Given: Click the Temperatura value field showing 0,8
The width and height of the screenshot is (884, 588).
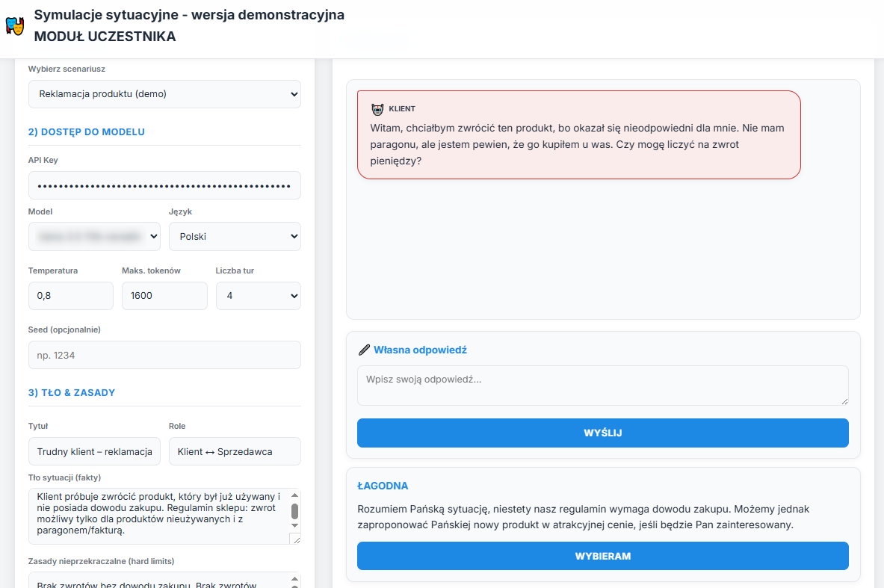Looking at the screenshot, I should [x=70, y=296].
